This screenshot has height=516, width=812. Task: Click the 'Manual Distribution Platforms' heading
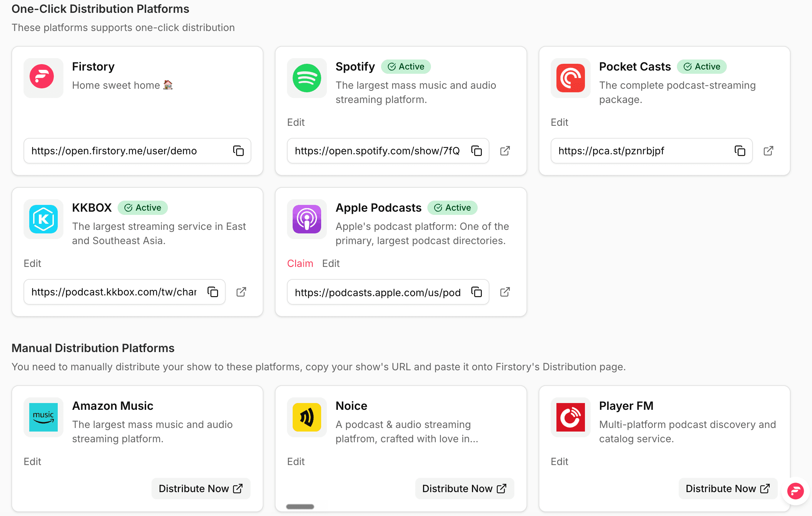tap(93, 348)
